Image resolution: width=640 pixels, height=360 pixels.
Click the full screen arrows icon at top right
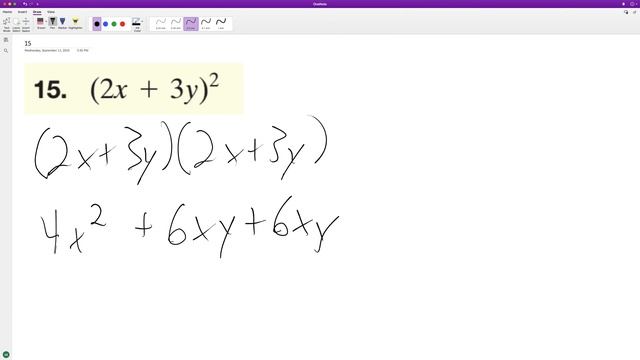click(x=635, y=12)
